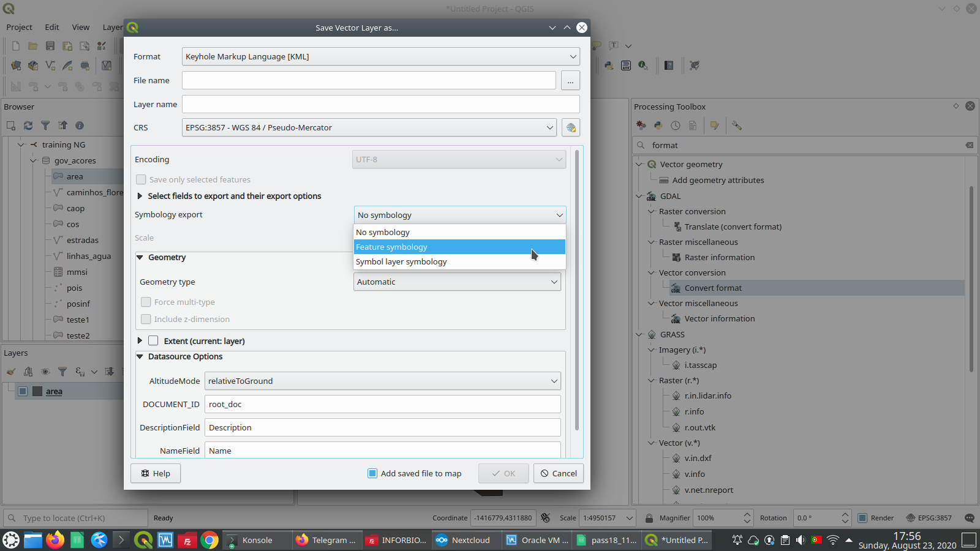Launch Chrome from the taskbar
This screenshot has height=551, width=980.
click(209, 540)
